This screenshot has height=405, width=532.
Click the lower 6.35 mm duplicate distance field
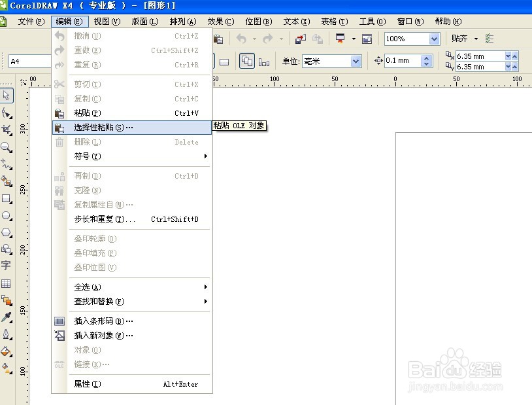(x=480, y=67)
